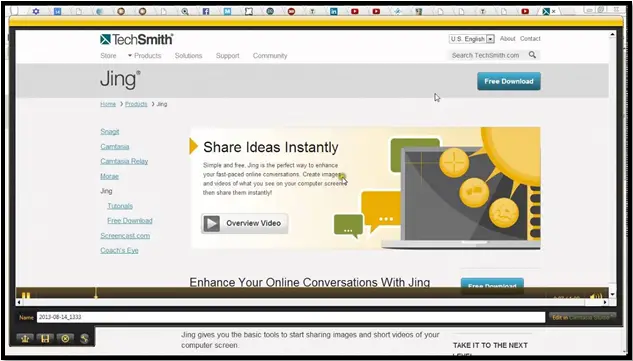Click the page scrollbar down arrow
The height and width of the screenshot is (361, 633).
tap(612, 294)
